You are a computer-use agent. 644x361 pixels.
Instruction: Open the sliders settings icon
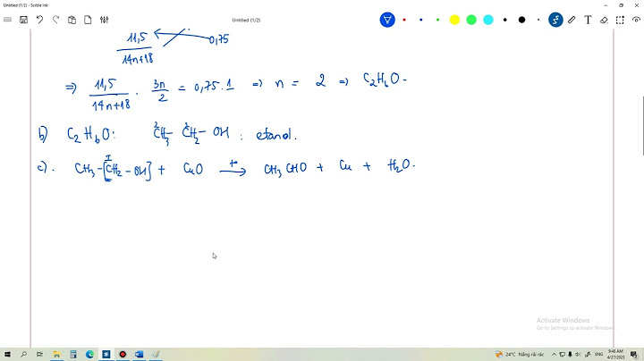[x=105, y=20]
